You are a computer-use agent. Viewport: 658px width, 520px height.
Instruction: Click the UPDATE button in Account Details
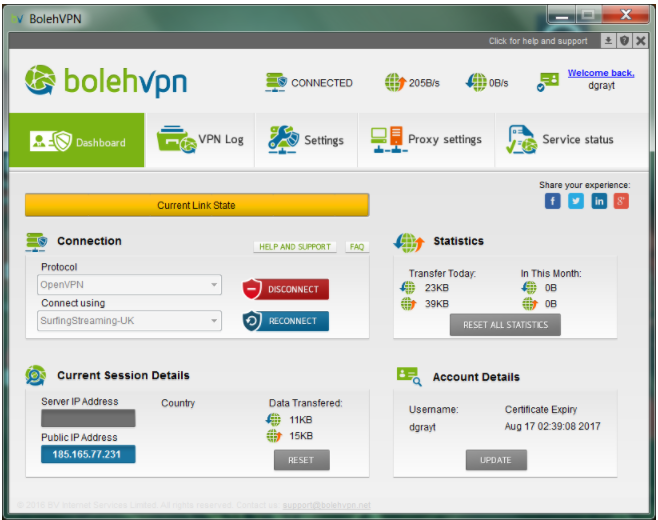[496, 460]
